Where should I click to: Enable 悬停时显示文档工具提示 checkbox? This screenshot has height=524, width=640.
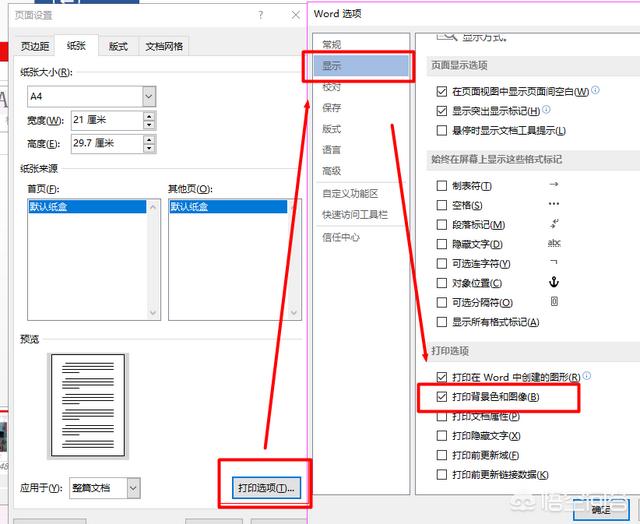(442, 131)
